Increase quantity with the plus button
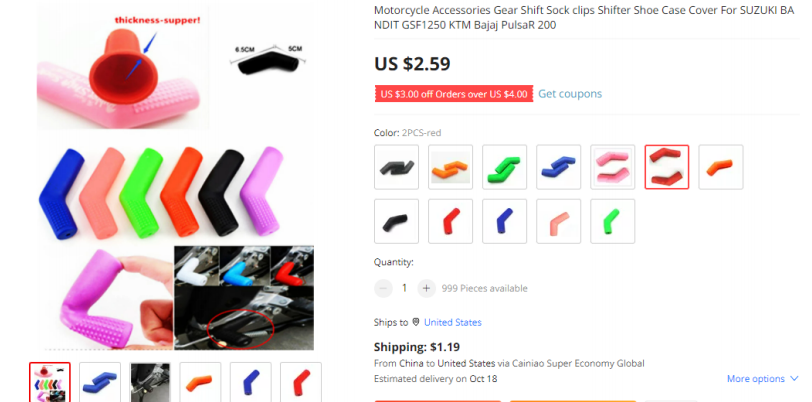 426,288
